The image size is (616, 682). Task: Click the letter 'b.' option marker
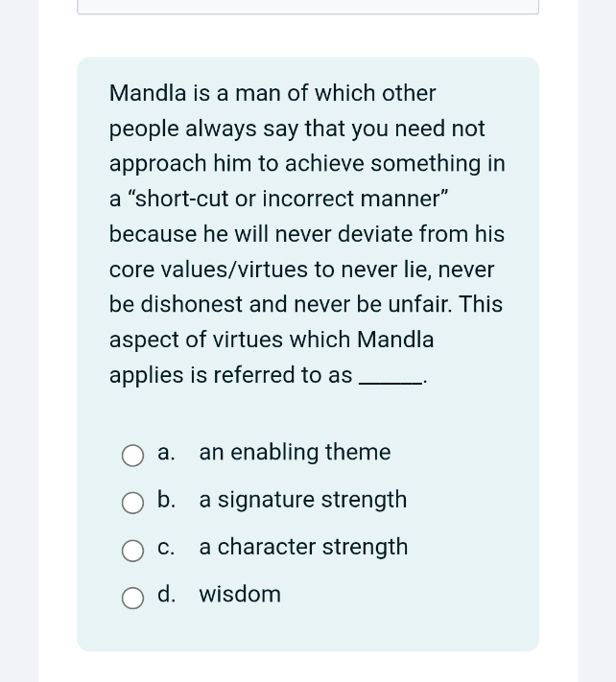pyautogui.click(x=166, y=500)
